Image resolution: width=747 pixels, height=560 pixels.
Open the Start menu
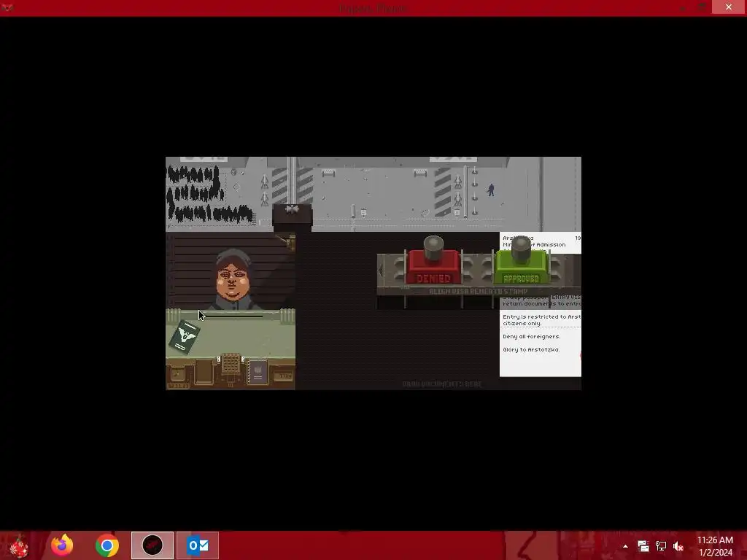pyautogui.click(x=18, y=545)
